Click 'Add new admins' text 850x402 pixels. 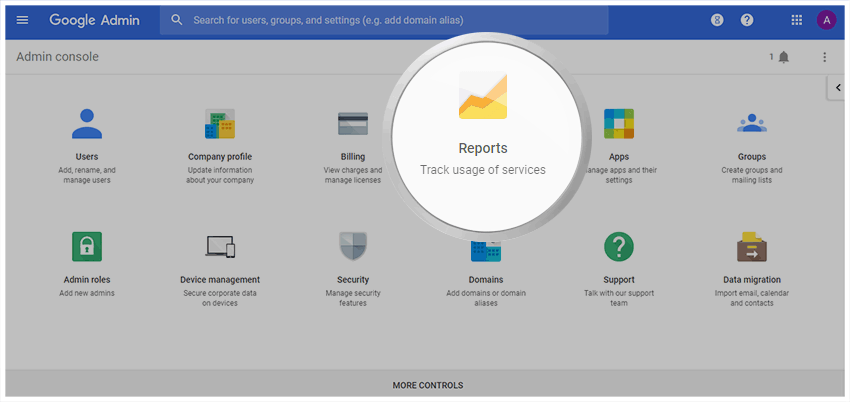pyautogui.click(x=87, y=293)
